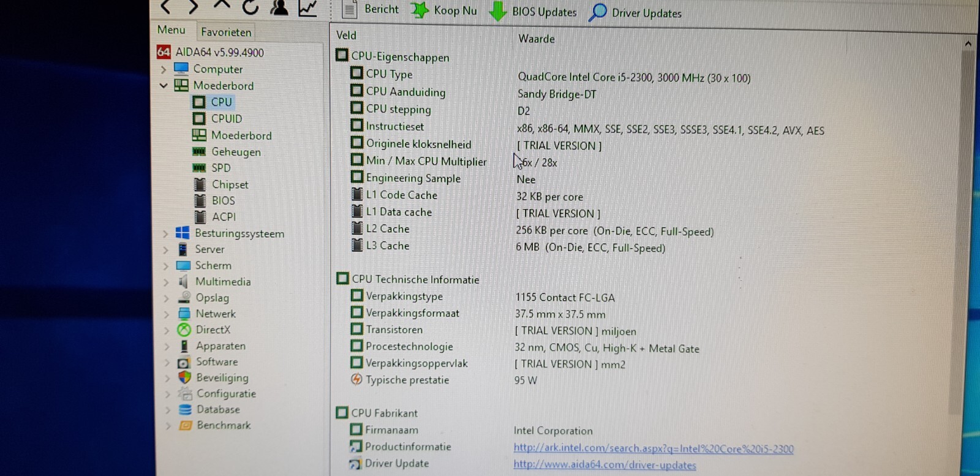Select the L3 Cache row
The image size is (980, 476).
click(508, 246)
